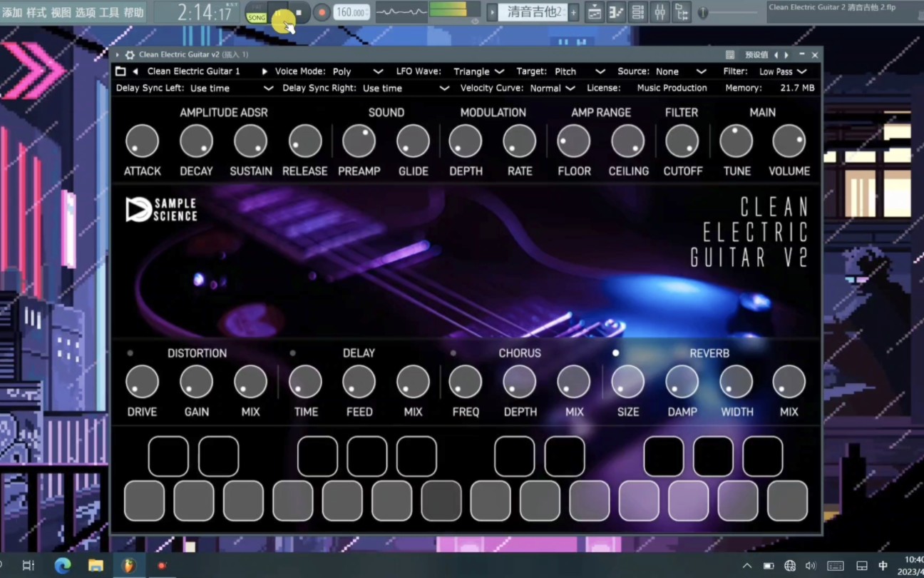
Task: Toggle Song/Pattern mode button
Action: [x=257, y=13]
